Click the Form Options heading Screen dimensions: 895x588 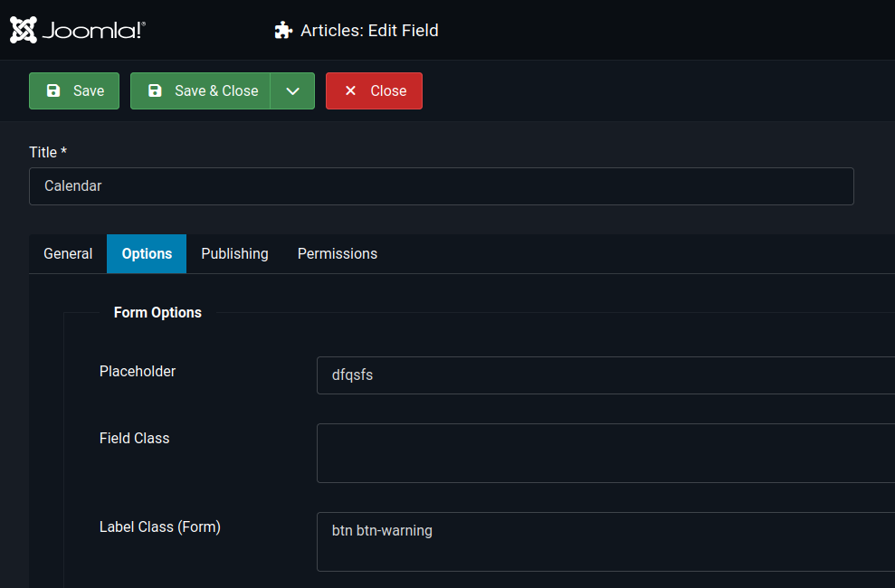point(157,312)
